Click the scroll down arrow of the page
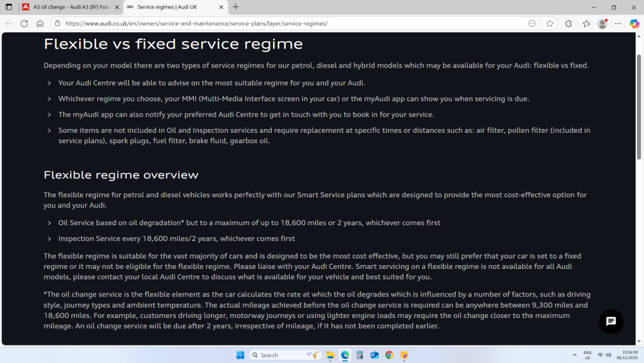Image resolution: width=644 pixels, height=363 pixels. click(x=639, y=341)
